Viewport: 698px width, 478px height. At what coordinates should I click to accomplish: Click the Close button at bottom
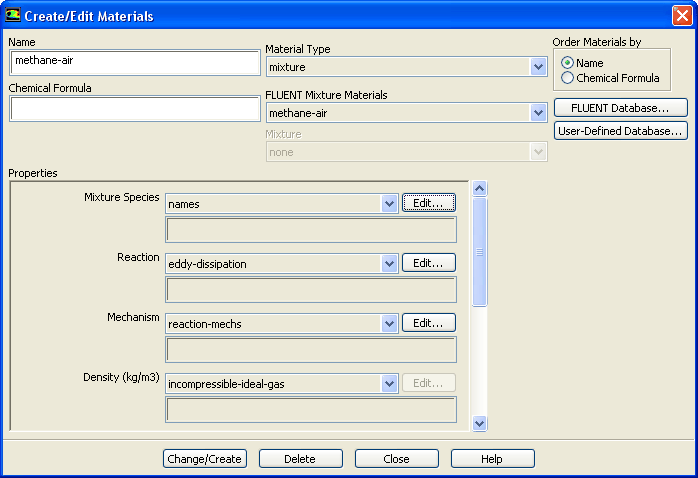coord(397,459)
